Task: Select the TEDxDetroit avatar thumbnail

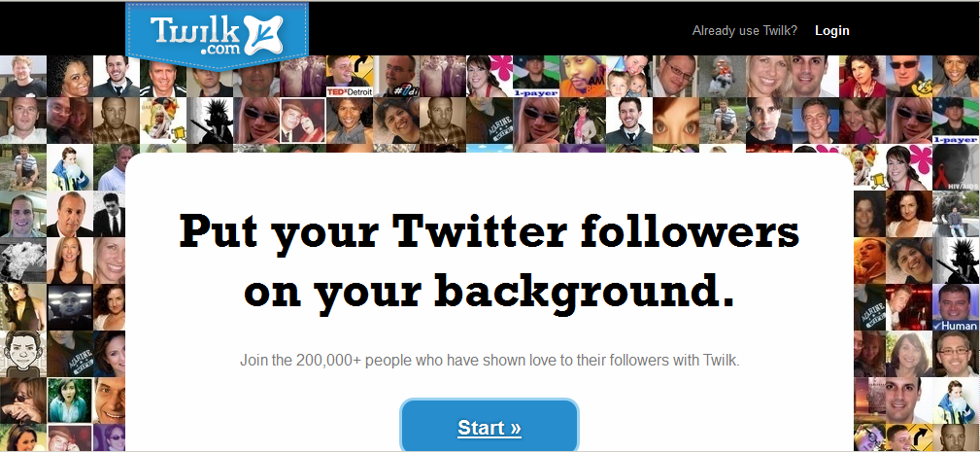Action: click(350, 77)
